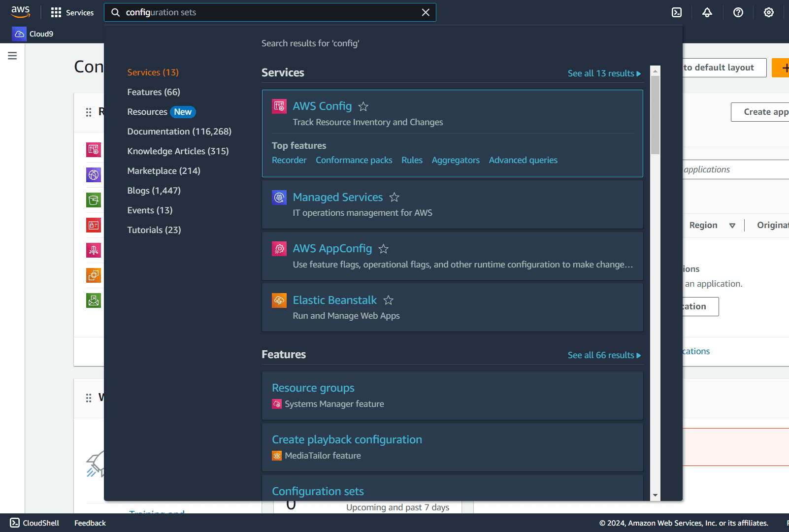The width and height of the screenshot is (789, 532).
Task: Click the scrollbar down arrow
Action: pyautogui.click(x=655, y=495)
